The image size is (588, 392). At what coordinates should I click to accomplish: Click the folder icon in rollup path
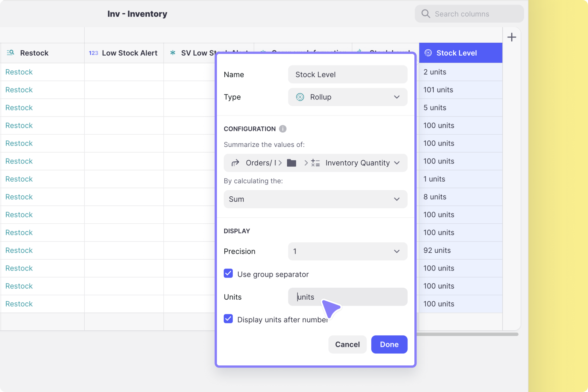pos(292,163)
